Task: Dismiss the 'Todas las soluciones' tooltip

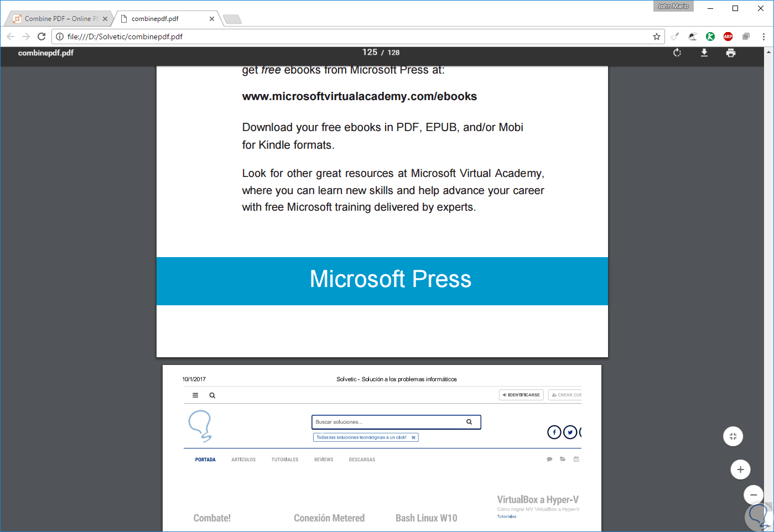Action: [x=413, y=437]
